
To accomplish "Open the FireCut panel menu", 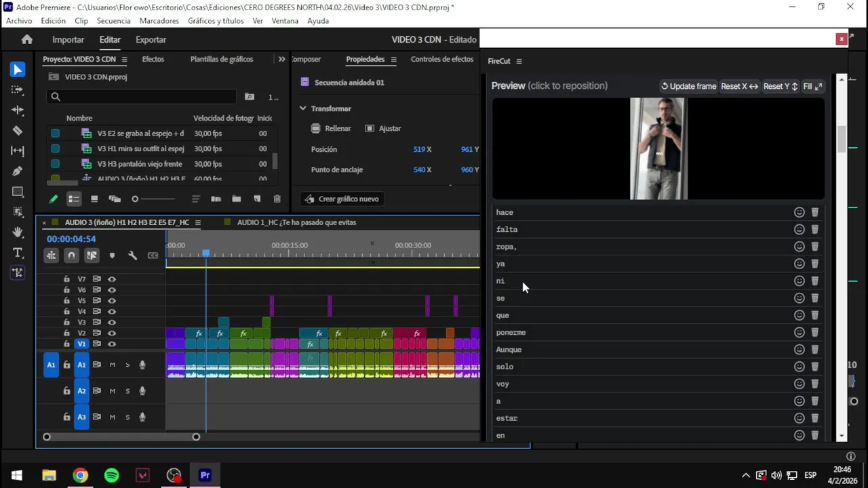I will pyautogui.click(x=519, y=61).
